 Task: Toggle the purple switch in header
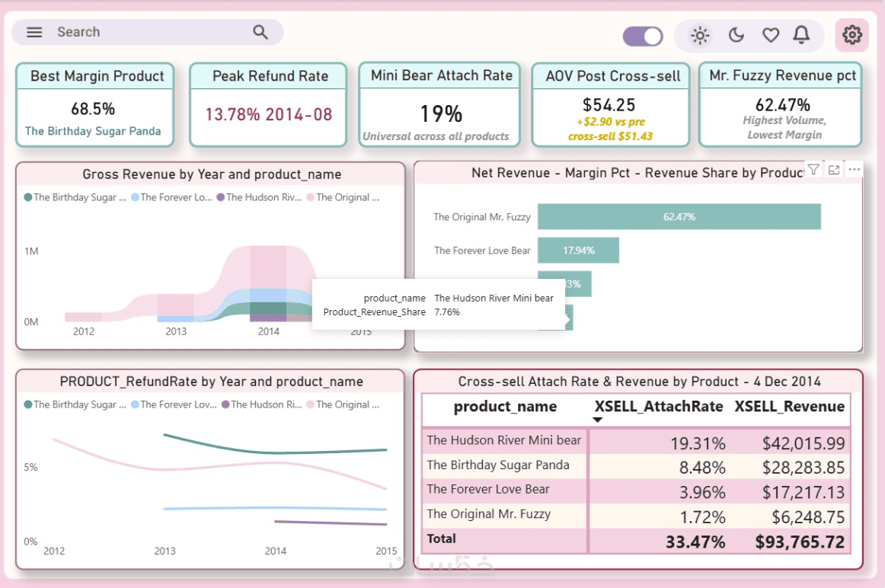pyautogui.click(x=643, y=36)
